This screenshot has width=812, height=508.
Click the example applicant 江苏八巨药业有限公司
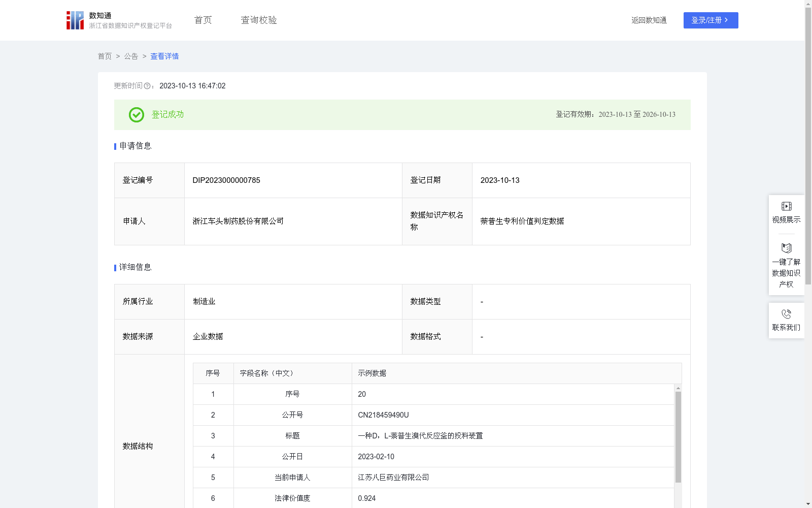tap(393, 478)
